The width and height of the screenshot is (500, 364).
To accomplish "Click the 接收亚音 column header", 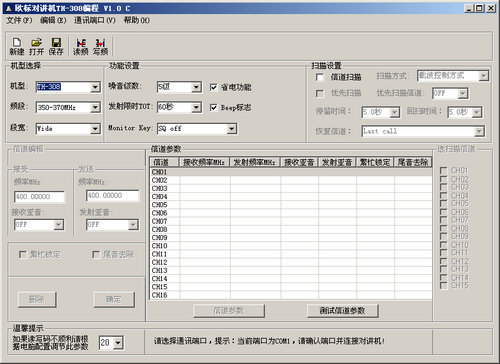I will pyautogui.click(x=299, y=162).
